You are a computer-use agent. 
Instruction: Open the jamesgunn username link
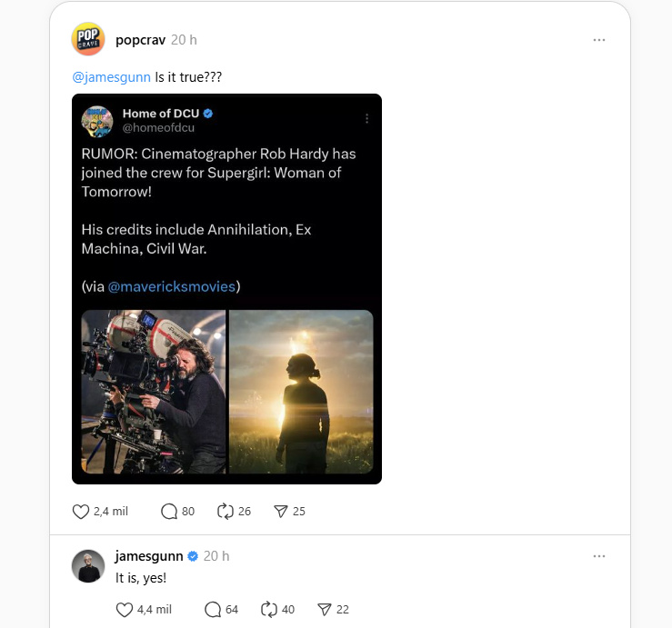pos(150,555)
